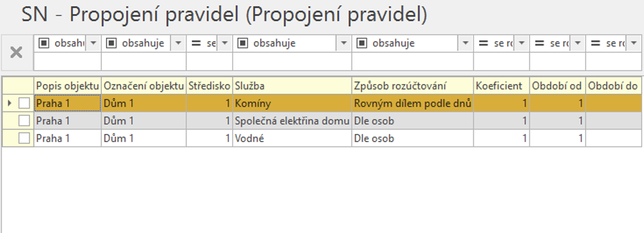Screen dimensions: 644x233
Task: Click the 'contains' icon in Způsob rozúčtování filter
Action: click(362, 43)
